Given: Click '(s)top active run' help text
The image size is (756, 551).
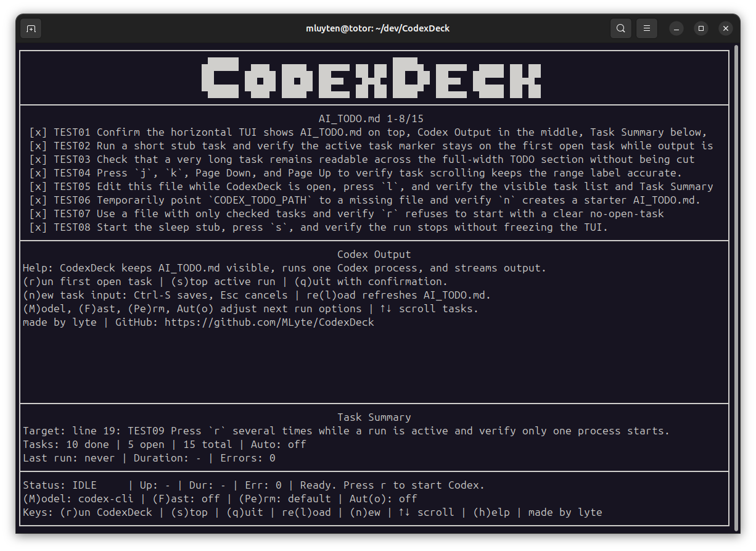Looking at the screenshot, I should click(223, 281).
